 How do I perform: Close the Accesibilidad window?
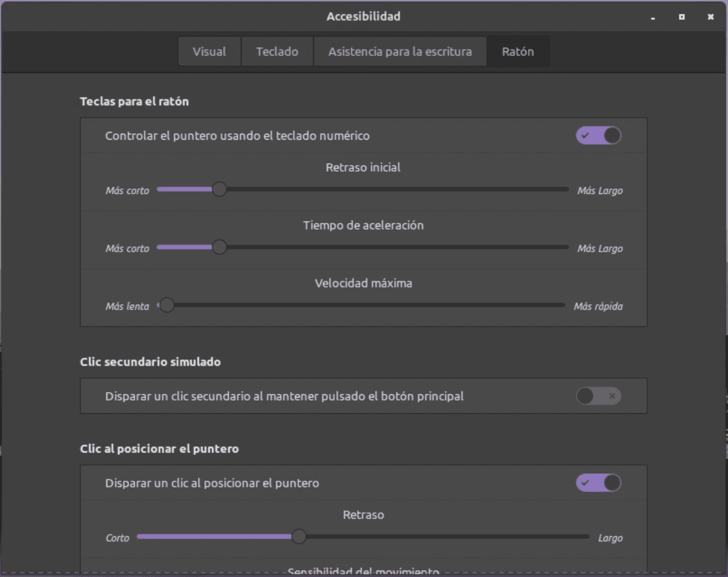point(711,17)
